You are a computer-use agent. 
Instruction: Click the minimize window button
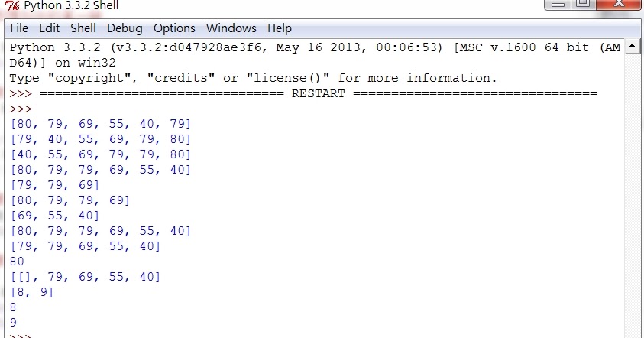point(557,4)
